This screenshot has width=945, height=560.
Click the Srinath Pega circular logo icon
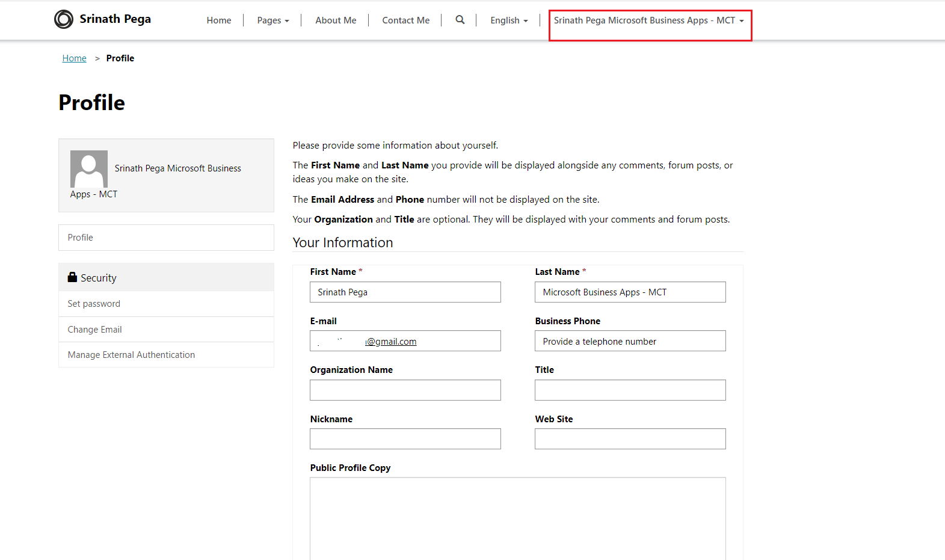click(x=64, y=19)
